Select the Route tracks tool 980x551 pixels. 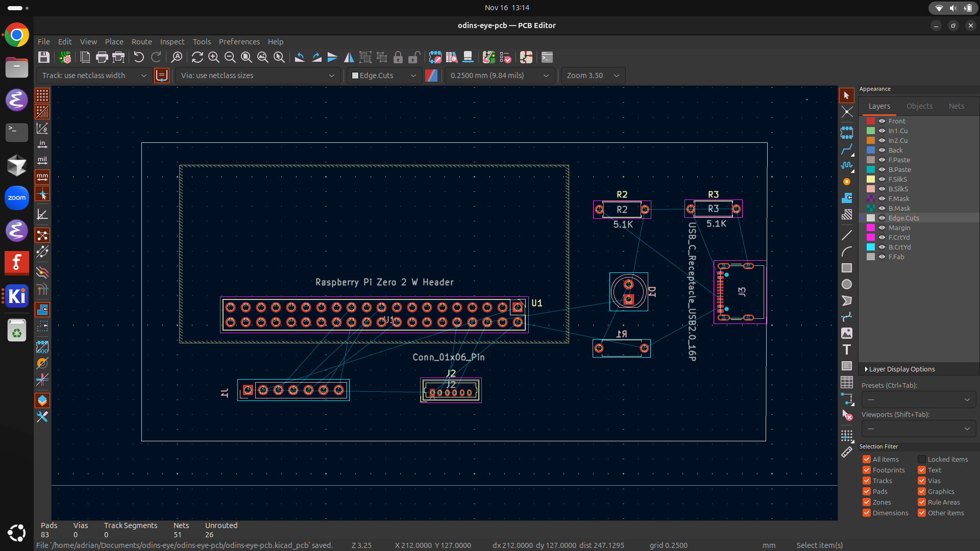[x=847, y=149]
